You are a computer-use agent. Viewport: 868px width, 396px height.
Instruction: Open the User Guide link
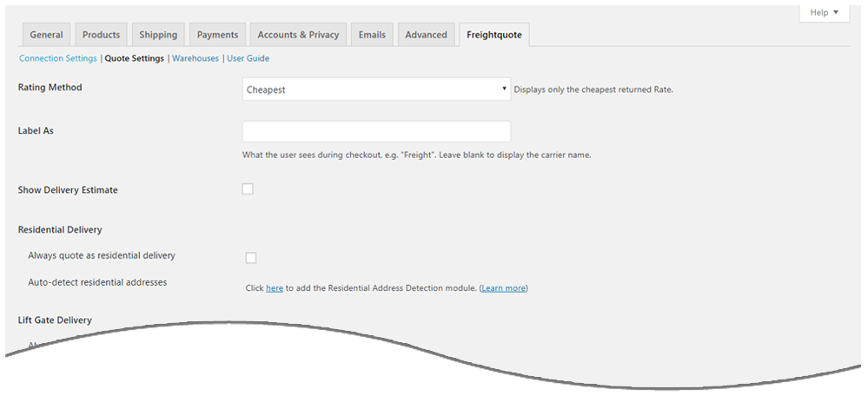point(248,58)
